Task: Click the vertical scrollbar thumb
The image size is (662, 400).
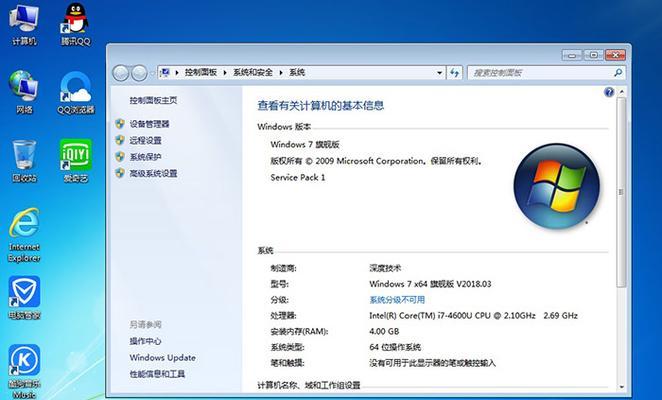Action: pos(621,192)
